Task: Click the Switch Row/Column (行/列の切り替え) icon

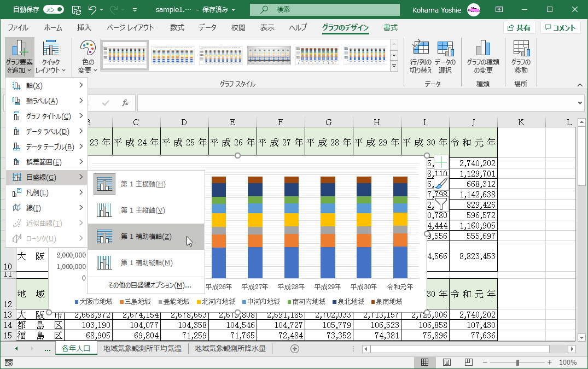Action: tap(421, 57)
